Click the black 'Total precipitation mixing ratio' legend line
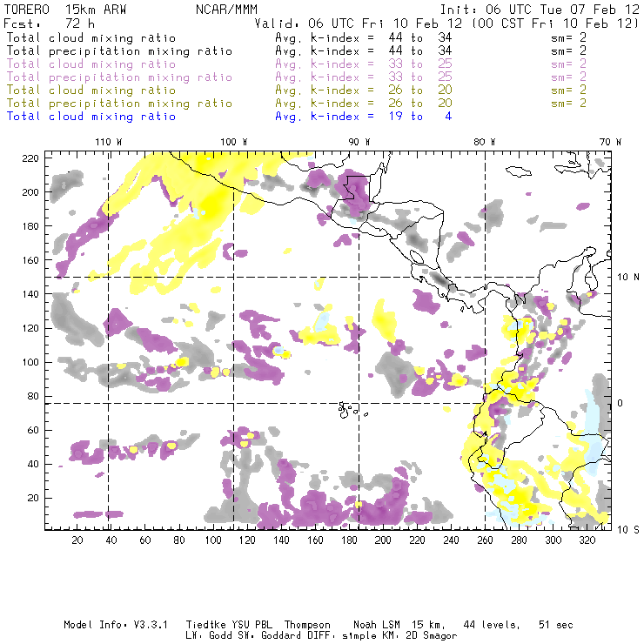 pos(119,51)
